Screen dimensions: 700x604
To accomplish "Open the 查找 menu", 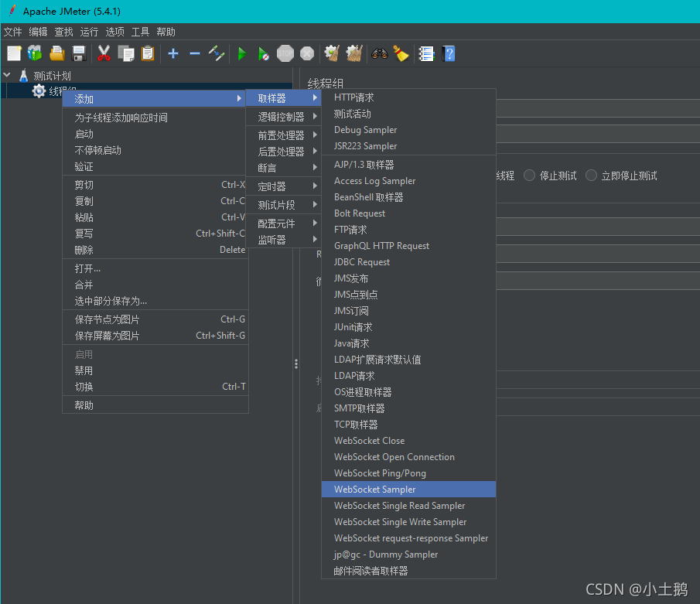I will click(63, 32).
